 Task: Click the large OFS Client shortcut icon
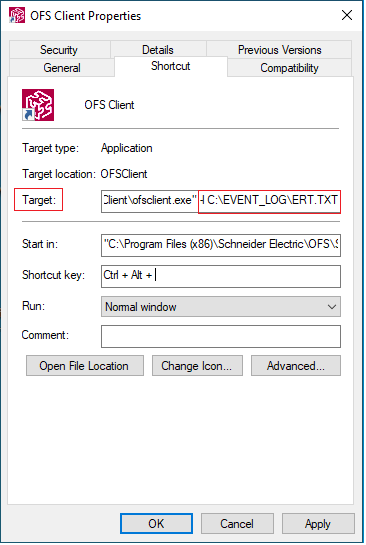tap(38, 105)
